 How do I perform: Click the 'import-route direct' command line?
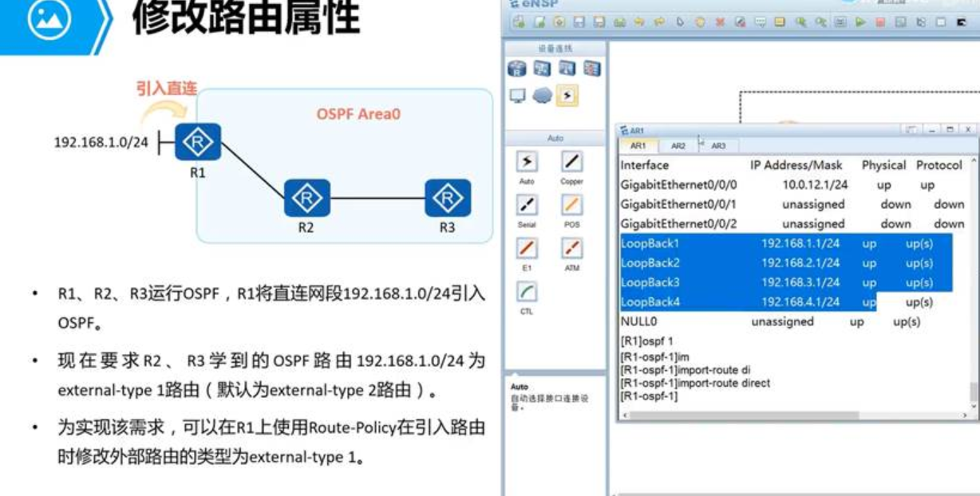(x=695, y=383)
